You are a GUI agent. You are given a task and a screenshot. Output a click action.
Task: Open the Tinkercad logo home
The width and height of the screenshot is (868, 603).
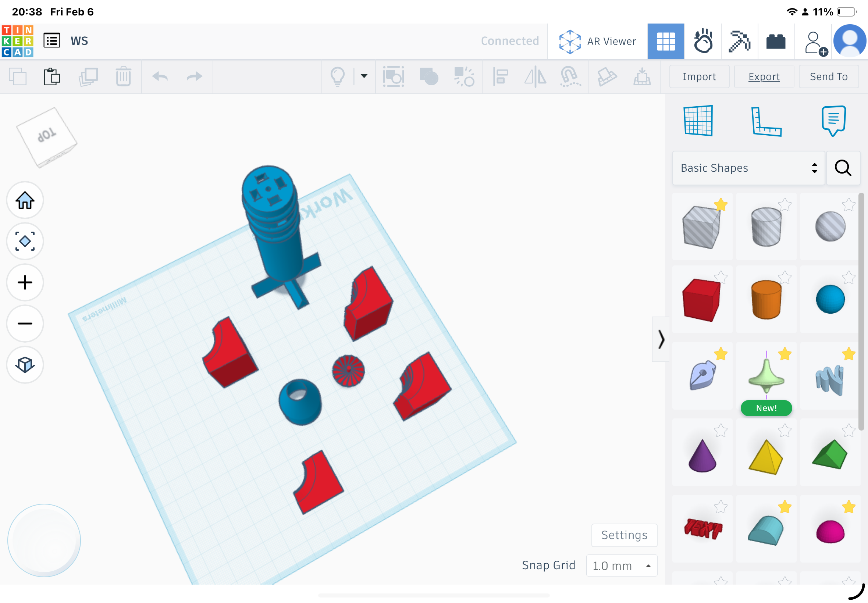pos(17,41)
